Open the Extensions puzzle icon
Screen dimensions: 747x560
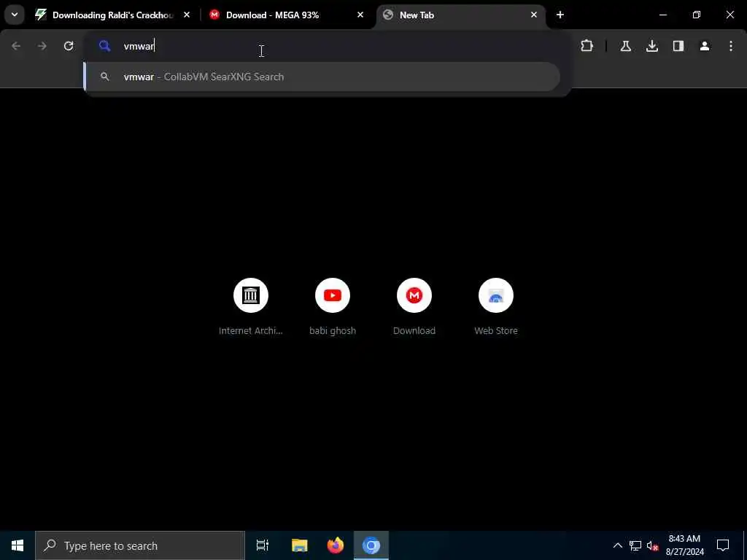point(587,46)
